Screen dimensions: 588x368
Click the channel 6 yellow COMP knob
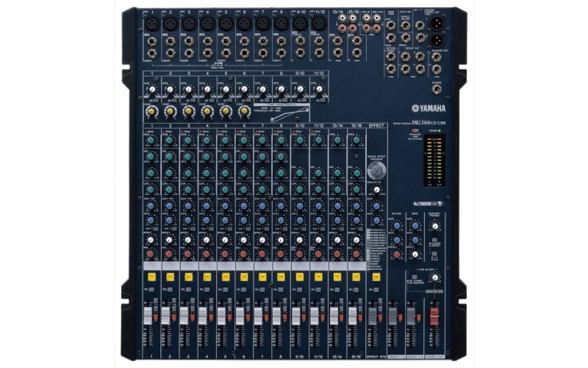pyautogui.click(x=244, y=111)
